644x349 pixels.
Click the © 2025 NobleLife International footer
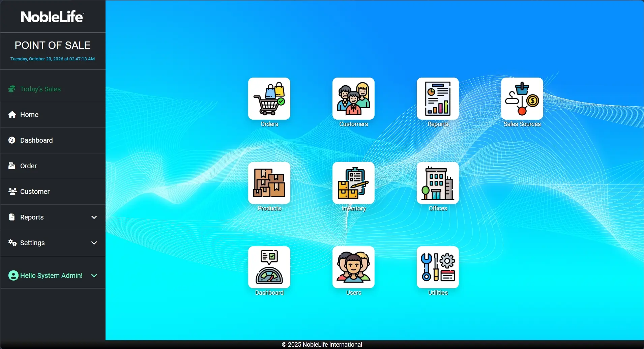tap(322, 344)
